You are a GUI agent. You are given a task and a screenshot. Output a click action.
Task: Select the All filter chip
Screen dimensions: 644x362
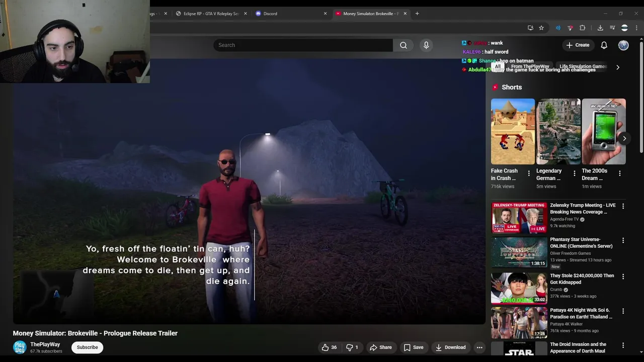click(x=498, y=67)
